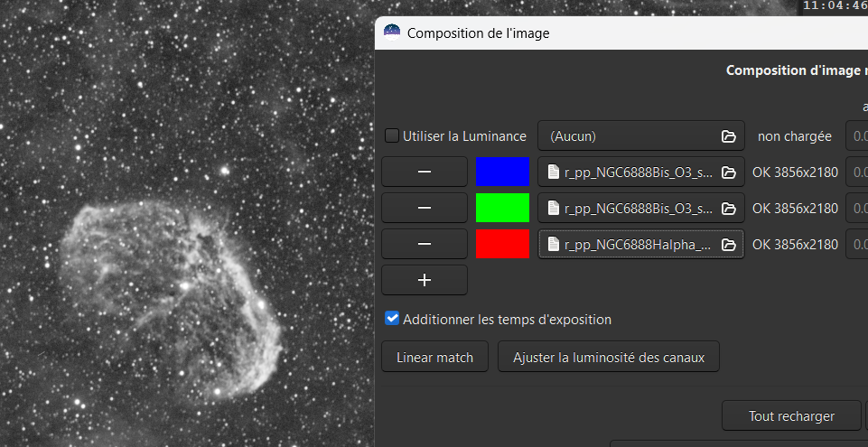Click the Crescent nebula in the preview image
The width and height of the screenshot is (868, 447).
(x=163, y=289)
